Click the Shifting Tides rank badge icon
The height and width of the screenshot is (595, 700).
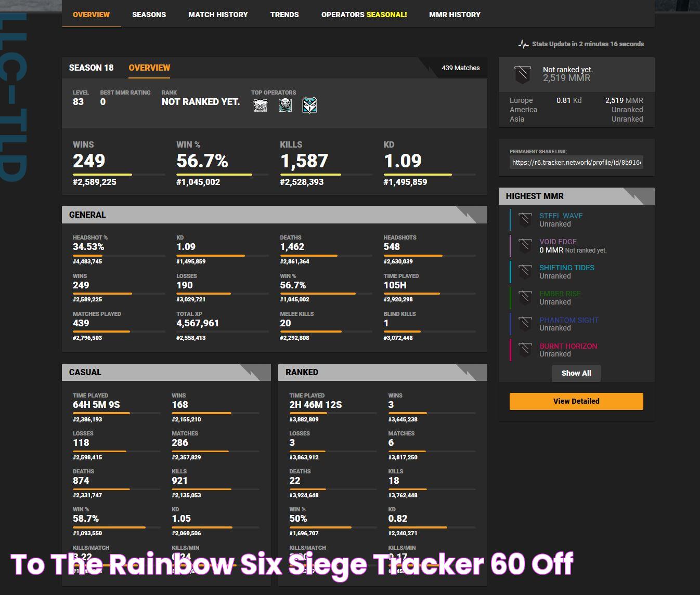(525, 272)
